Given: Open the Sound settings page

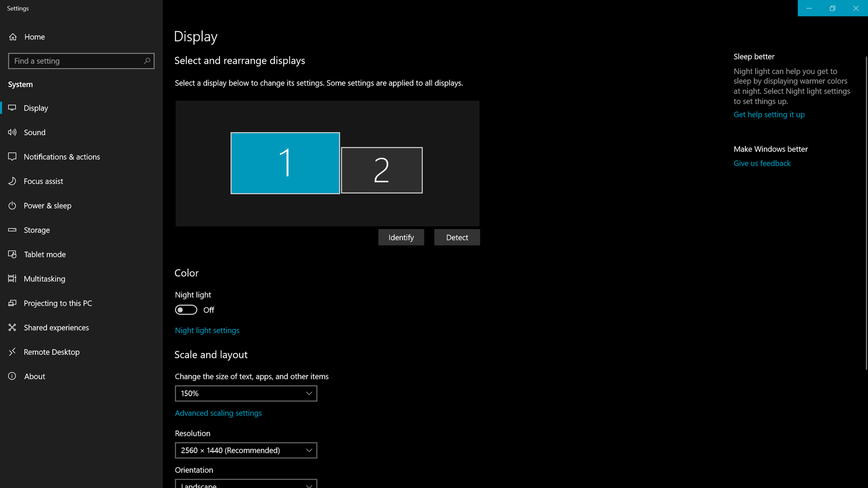Looking at the screenshot, I should click(81, 132).
